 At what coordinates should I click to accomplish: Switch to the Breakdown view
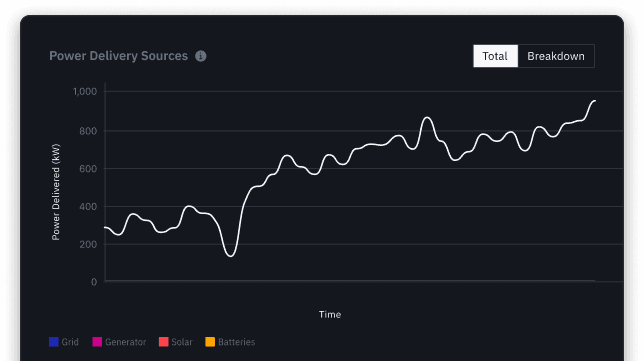pyautogui.click(x=556, y=56)
